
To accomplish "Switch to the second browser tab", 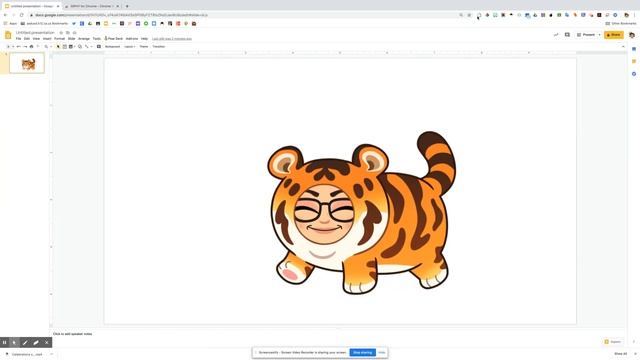I will click(x=91, y=6).
